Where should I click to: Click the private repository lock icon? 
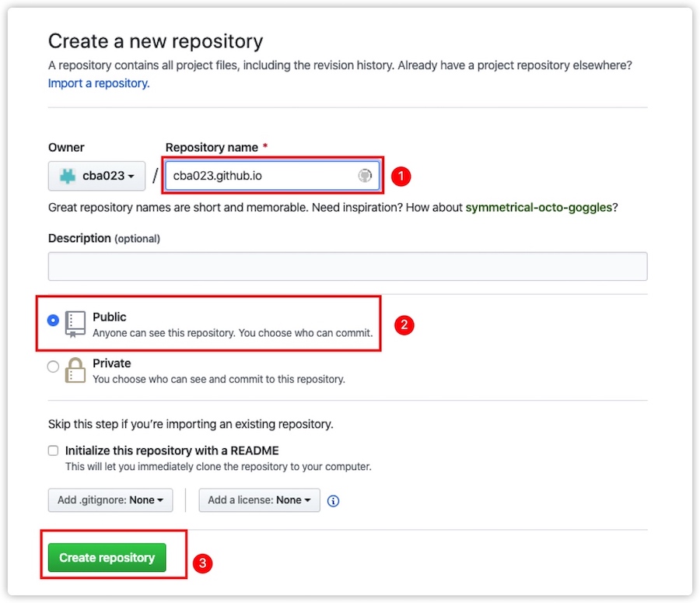tap(75, 370)
